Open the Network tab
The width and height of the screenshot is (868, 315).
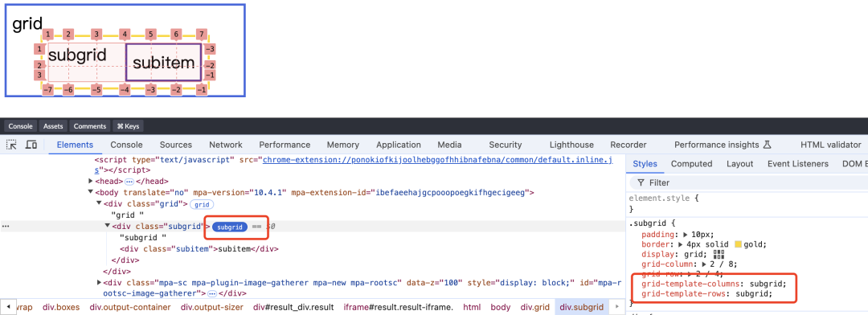226,145
